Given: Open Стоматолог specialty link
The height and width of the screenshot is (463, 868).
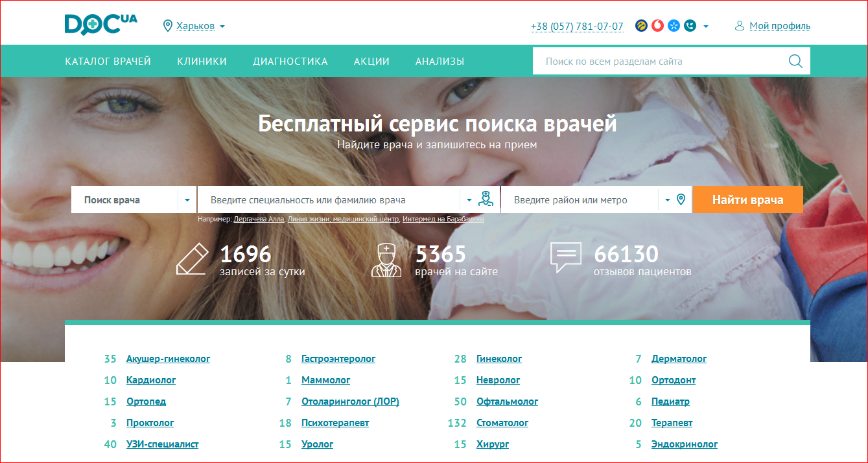Looking at the screenshot, I should click(x=502, y=423).
